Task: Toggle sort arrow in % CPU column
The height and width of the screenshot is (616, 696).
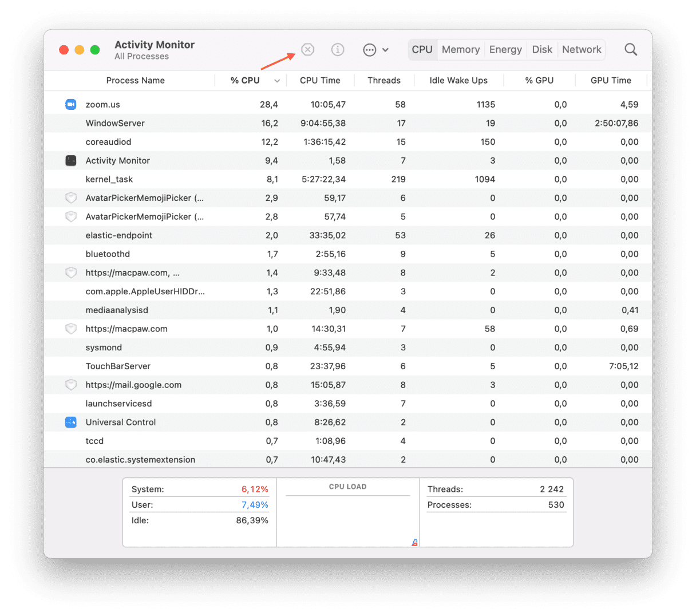Action: [277, 81]
